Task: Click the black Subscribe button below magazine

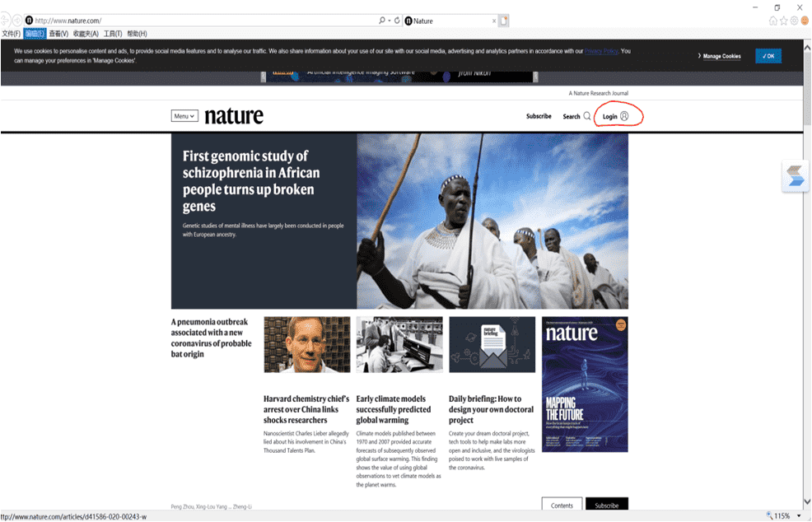Action: [606, 505]
